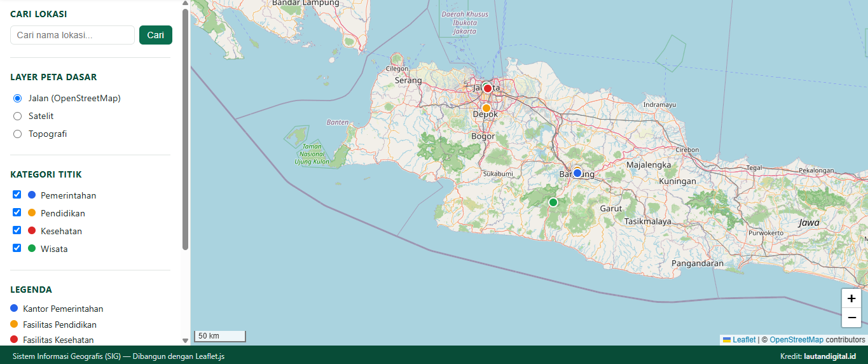This screenshot has height=364, width=868.
Task: Focus the Cari nama lokasi search field
Action: [72, 35]
